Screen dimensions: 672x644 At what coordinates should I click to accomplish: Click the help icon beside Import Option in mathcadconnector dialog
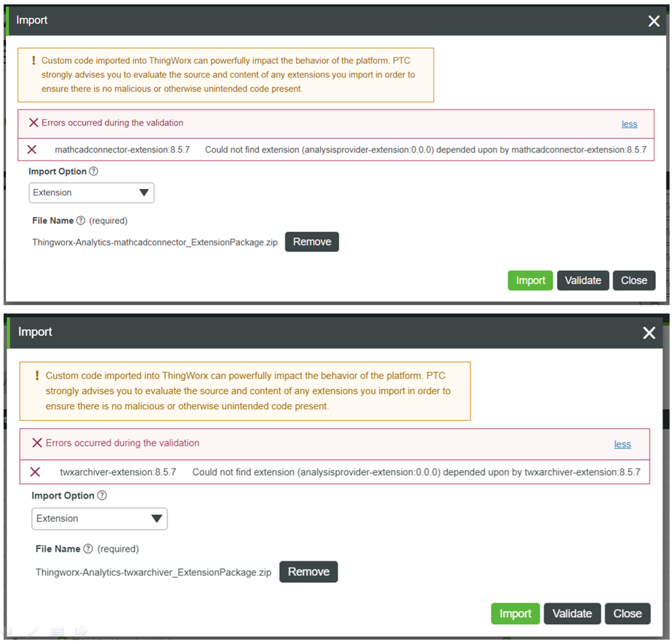[x=94, y=171]
